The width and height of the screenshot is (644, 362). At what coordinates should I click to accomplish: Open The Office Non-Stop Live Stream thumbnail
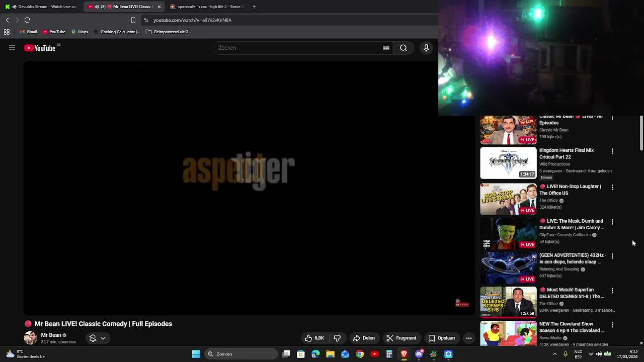(x=508, y=199)
